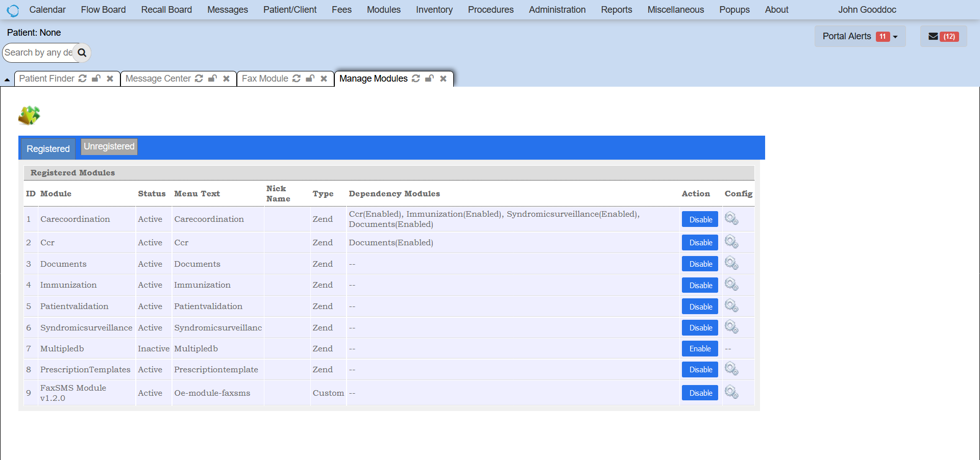Toggle lock on Patient Finder tab
Image resolution: width=980 pixels, height=460 pixels.
(96, 79)
